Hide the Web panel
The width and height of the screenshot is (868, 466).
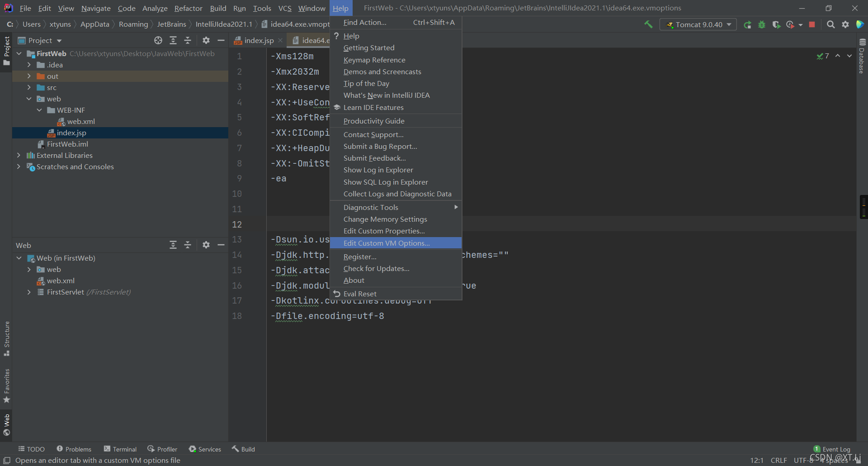coord(221,245)
